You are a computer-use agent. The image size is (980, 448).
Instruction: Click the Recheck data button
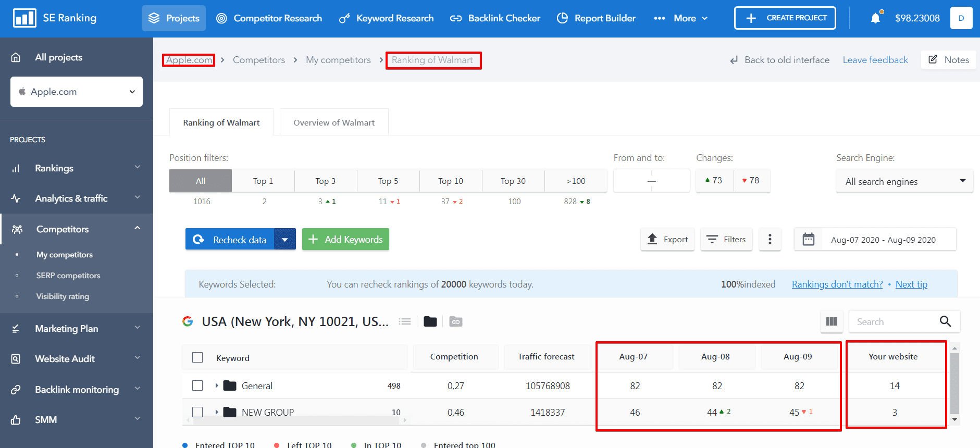(230, 240)
